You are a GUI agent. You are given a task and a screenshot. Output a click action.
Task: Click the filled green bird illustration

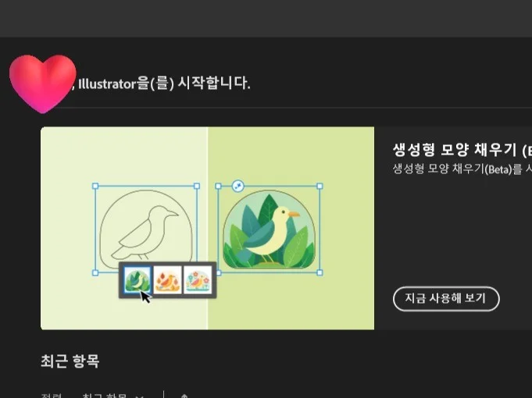pyautogui.click(x=269, y=229)
